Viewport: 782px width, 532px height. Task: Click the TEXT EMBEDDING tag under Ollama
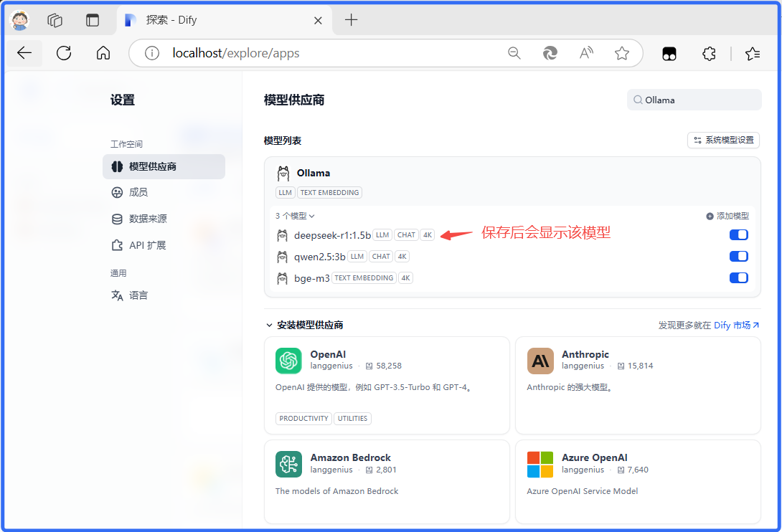(x=329, y=192)
